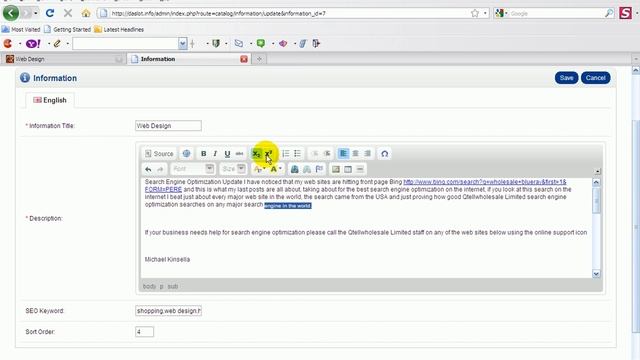Click the insert image icon
The height and width of the screenshot is (360, 640).
[x=336, y=169]
